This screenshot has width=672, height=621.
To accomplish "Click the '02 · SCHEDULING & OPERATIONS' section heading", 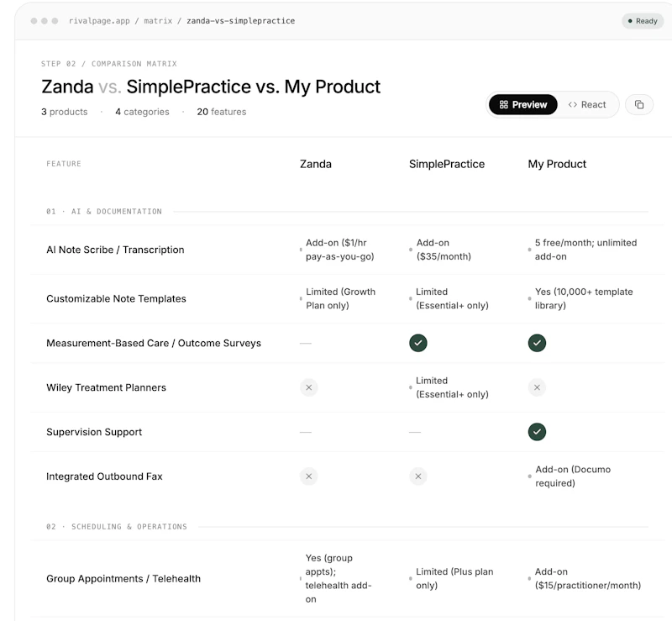I will coord(117,527).
